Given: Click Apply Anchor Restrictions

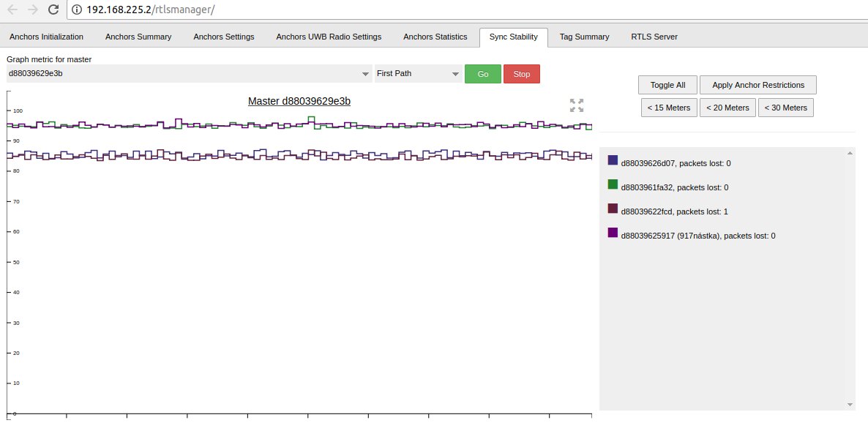Looking at the screenshot, I should click(x=757, y=85).
